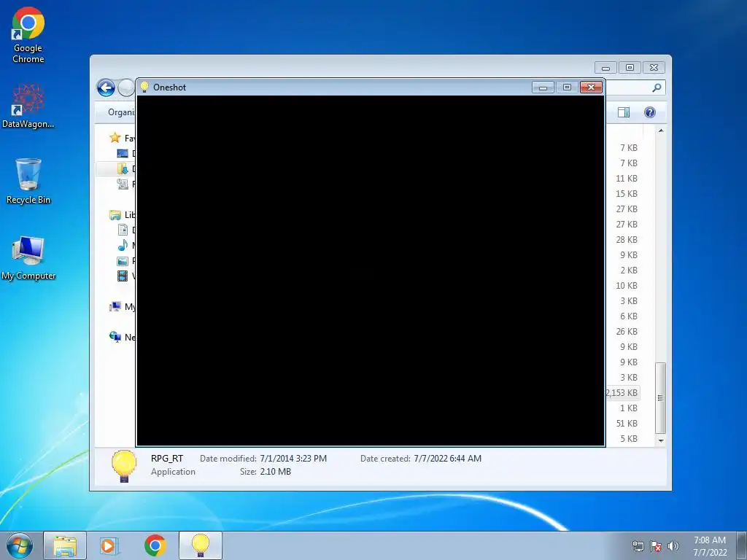Select the Documents library icon
The height and width of the screenshot is (560, 747).
click(x=123, y=230)
